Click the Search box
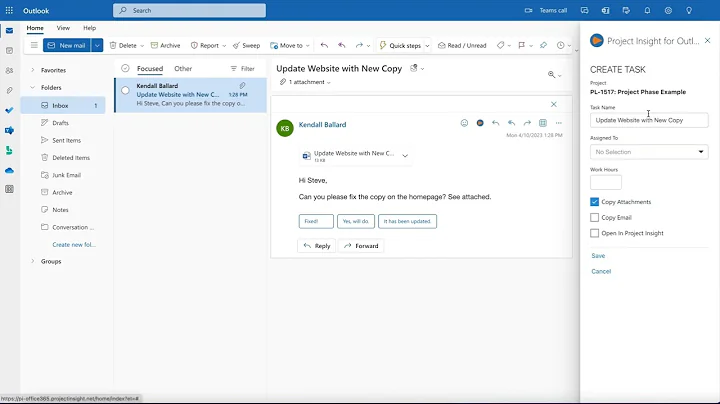This screenshot has height=404, width=720. point(189,10)
